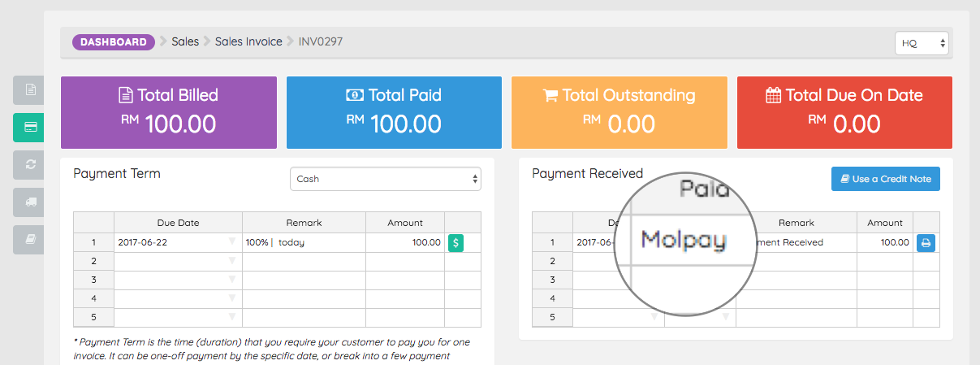Click the Total Due On Date card
Viewport: 980px width, 365px height.
pos(844,112)
